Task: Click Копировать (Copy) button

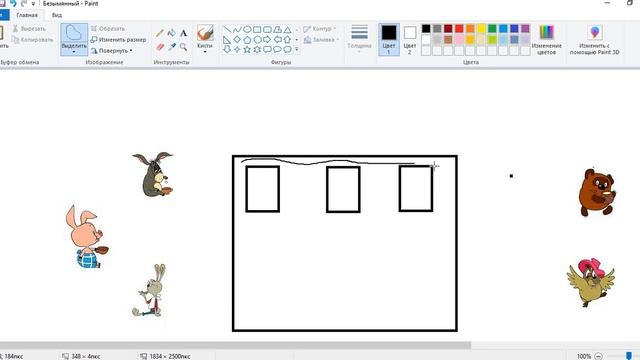Action: pos(33,40)
